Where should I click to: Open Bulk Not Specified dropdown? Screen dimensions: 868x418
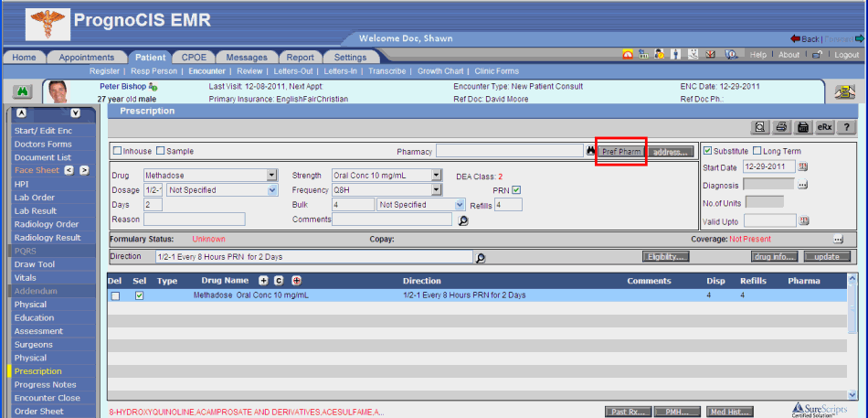460,205
